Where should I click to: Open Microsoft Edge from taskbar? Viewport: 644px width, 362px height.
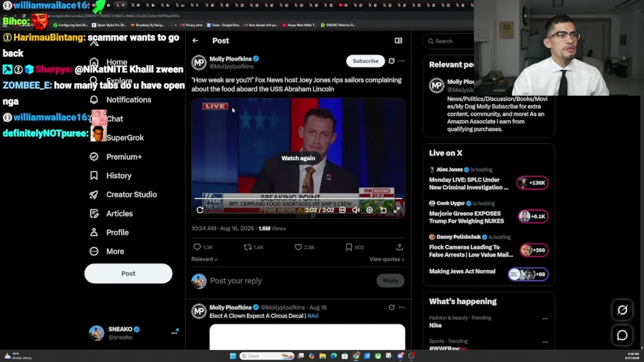coord(334,356)
